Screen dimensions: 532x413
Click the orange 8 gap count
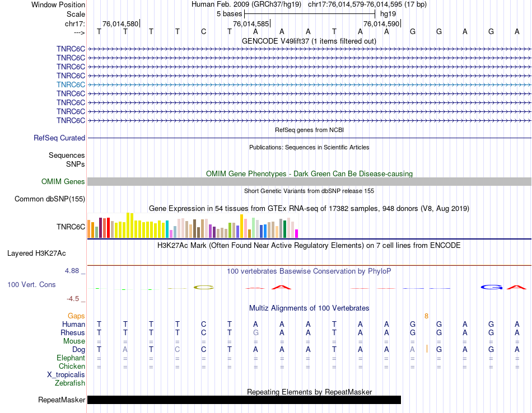point(426,316)
